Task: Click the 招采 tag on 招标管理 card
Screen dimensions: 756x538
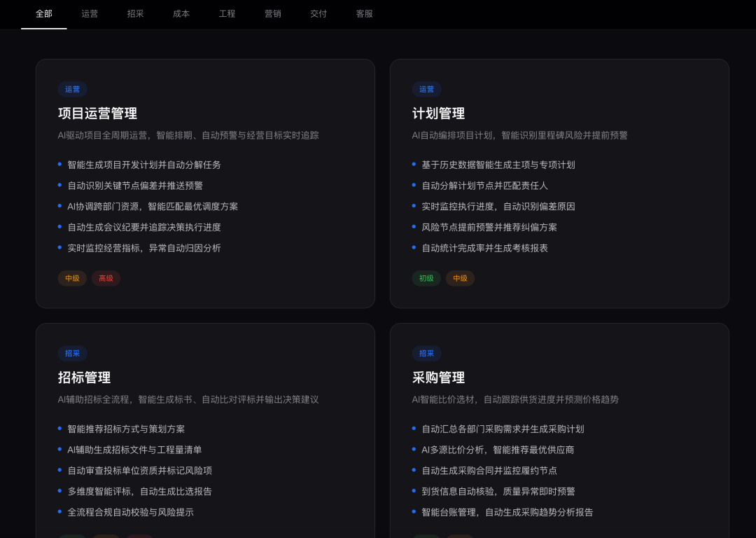Action: click(72, 353)
